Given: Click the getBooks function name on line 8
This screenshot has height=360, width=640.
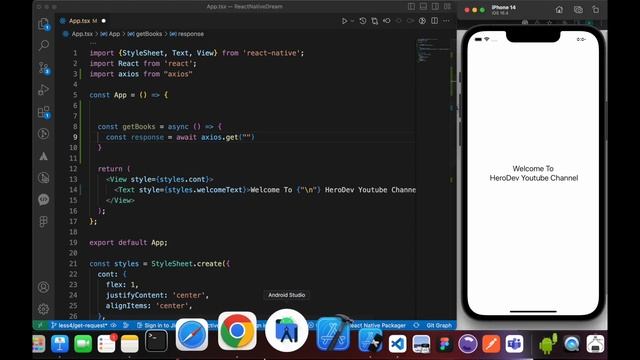Looking at the screenshot, I should [x=138, y=127].
